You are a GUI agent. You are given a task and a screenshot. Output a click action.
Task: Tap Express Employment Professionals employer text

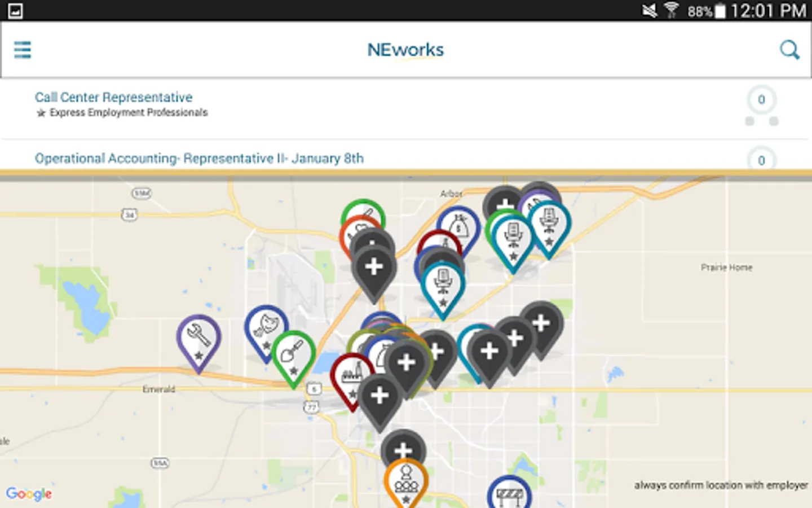pyautogui.click(x=129, y=113)
